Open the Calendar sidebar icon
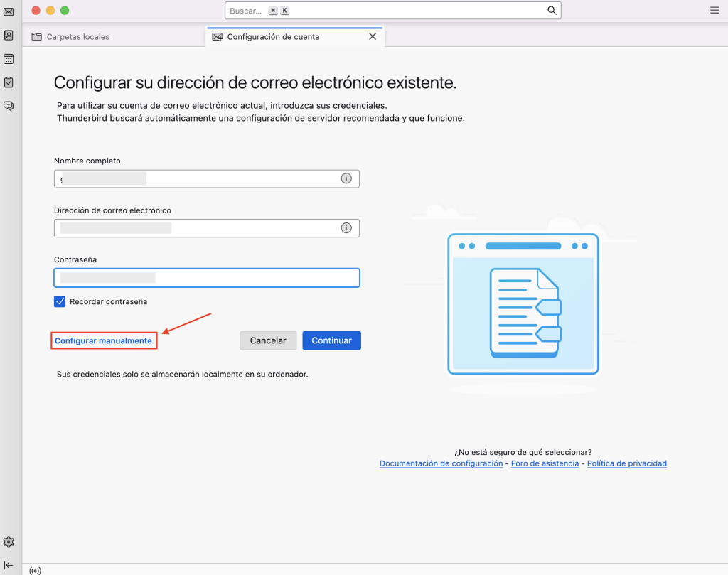Image resolution: width=728 pixels, height=575 pixels. 9,59
